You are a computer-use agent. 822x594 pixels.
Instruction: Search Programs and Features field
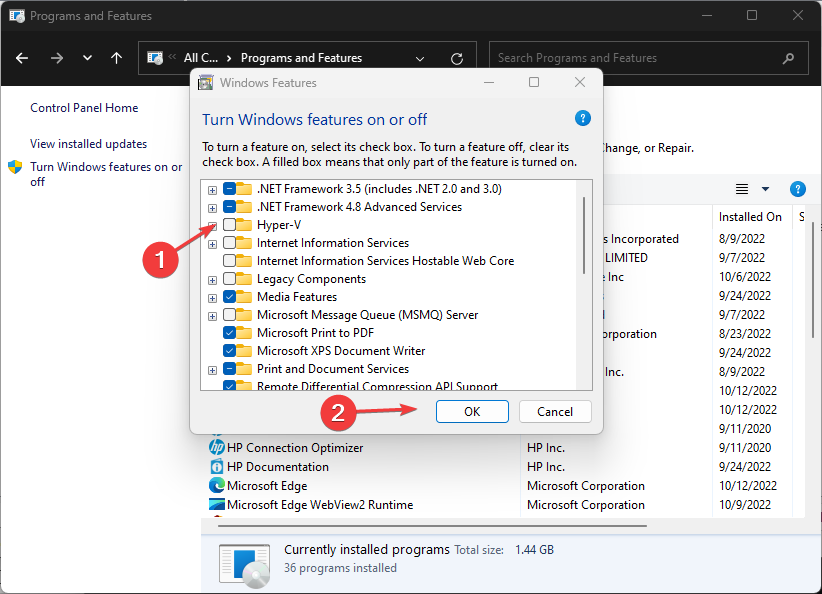(x=648, y=58)
